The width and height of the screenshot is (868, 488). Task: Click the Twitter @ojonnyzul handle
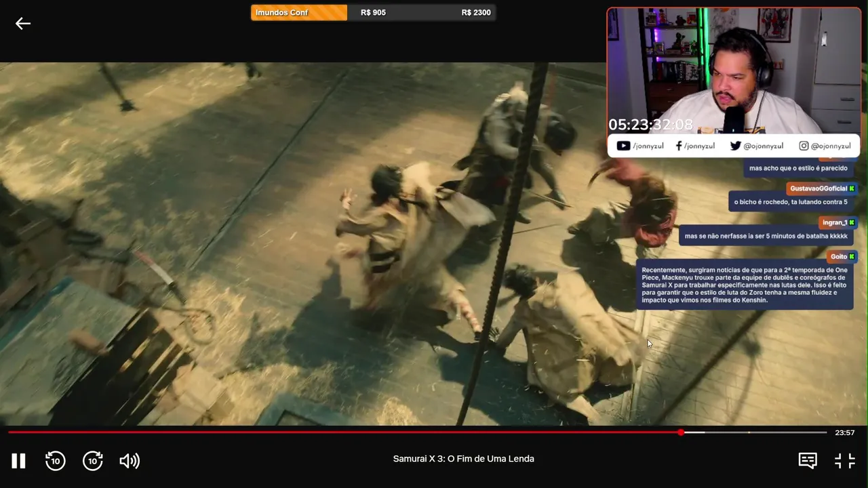[757, 146]
